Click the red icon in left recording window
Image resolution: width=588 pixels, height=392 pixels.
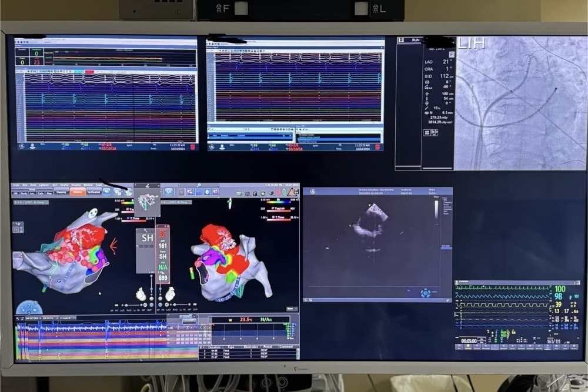[x=192, y=147]
